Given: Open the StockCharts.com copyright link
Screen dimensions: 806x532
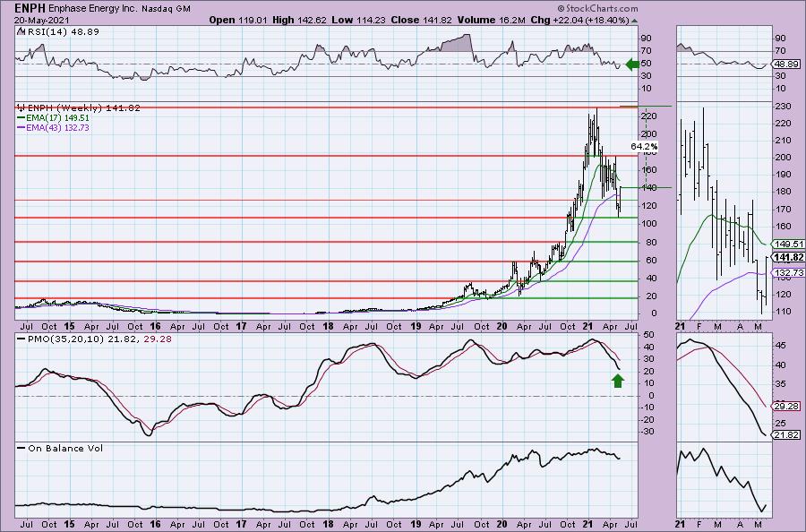Looking at the screenshot, I should point(597,9).
